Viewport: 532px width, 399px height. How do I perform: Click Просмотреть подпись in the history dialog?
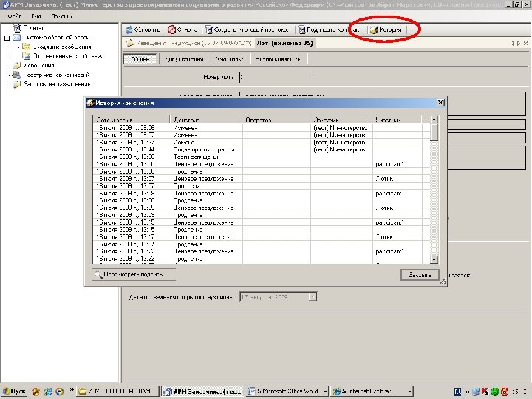(134, 274)
